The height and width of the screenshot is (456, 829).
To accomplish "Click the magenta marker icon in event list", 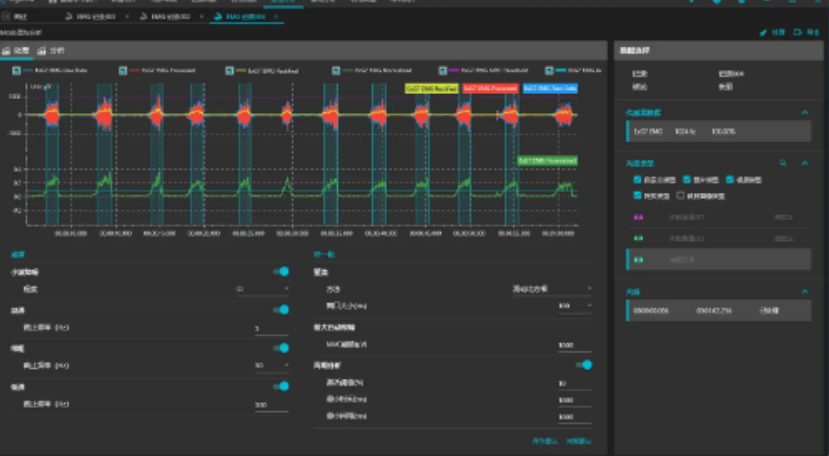I will (639, 216).
